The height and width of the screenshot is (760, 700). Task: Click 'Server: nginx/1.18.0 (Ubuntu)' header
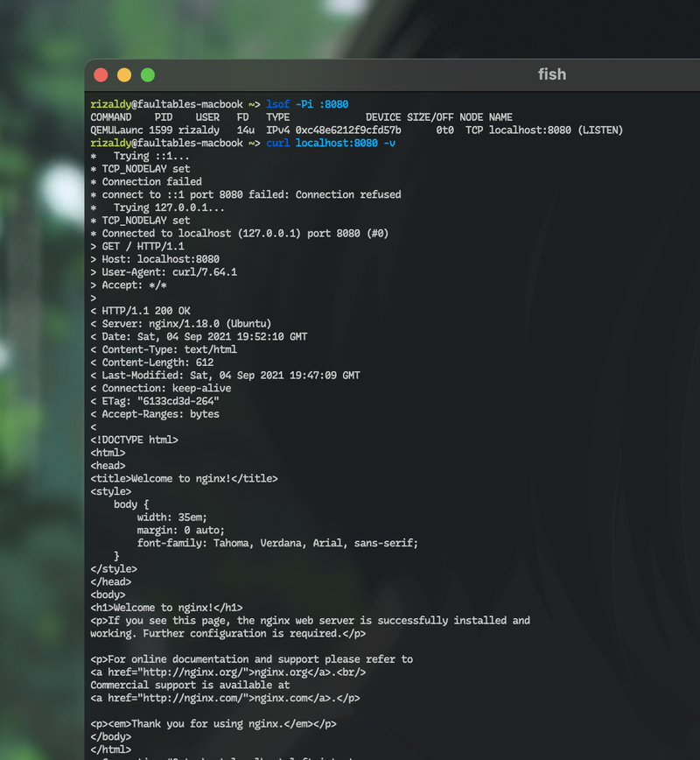[x=181, y=323]
